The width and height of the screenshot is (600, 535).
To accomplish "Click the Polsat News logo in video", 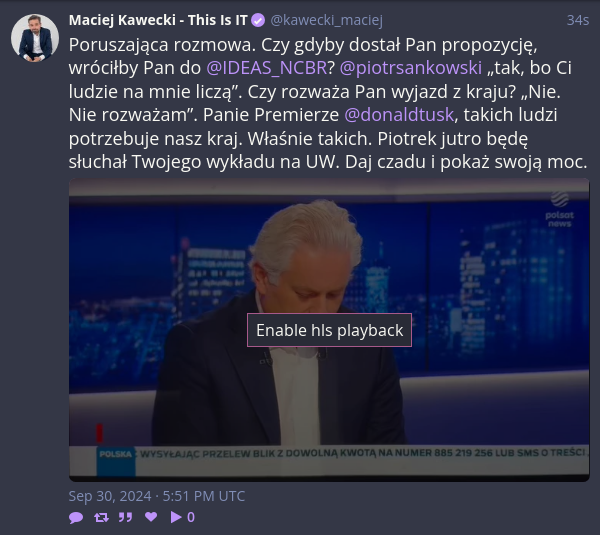I will click(559, 209).
